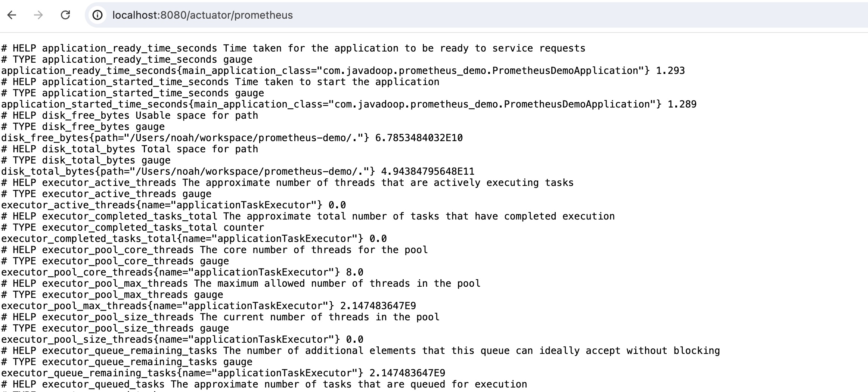Click the executor_active_threads metric value line

click(x=173, y=205)
